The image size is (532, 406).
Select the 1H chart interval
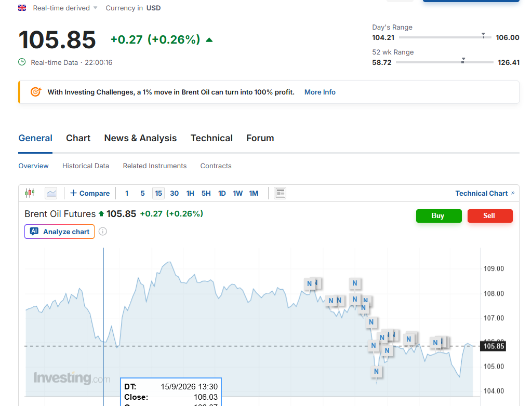click(x=190, y=193)
